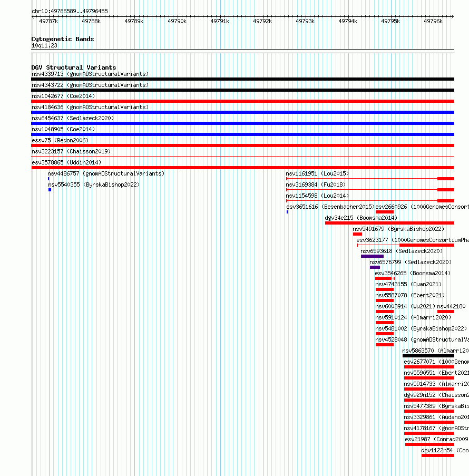This screenshot has width=469, height=476.
Task: Click nsv5540355 (ByrskaBishop2022) label
Action: click(x=94, y=185)
